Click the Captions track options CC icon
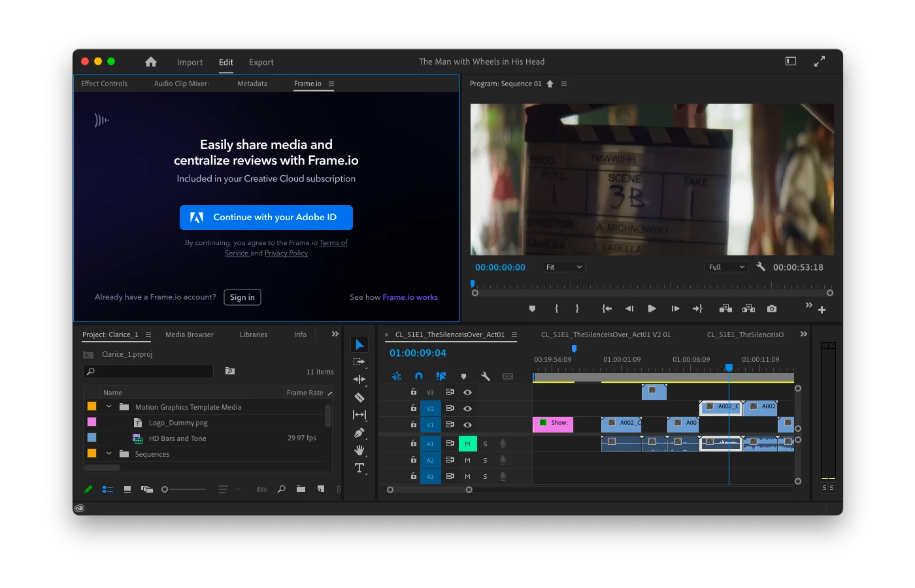Viewport: 915px width, 588px height. tap(508, 376)
